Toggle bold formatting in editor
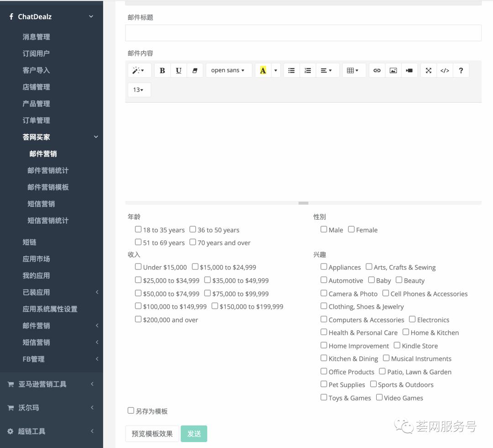 tap(162, 70)
